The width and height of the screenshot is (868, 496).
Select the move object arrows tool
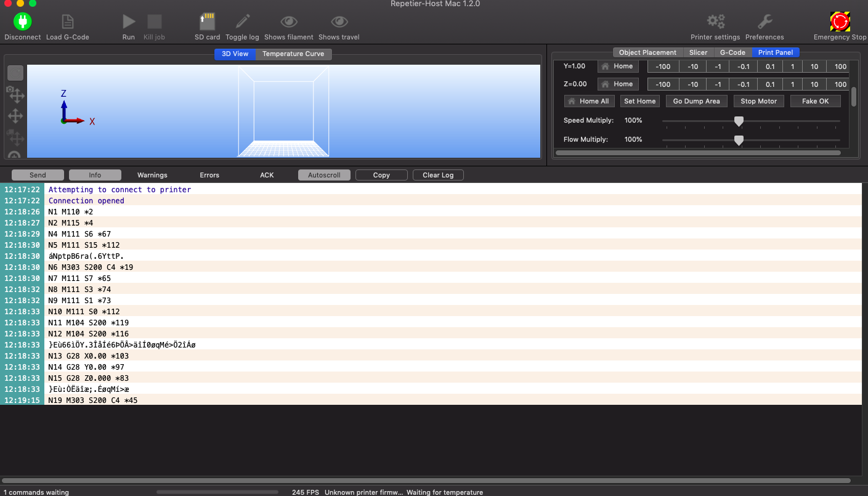15,116
